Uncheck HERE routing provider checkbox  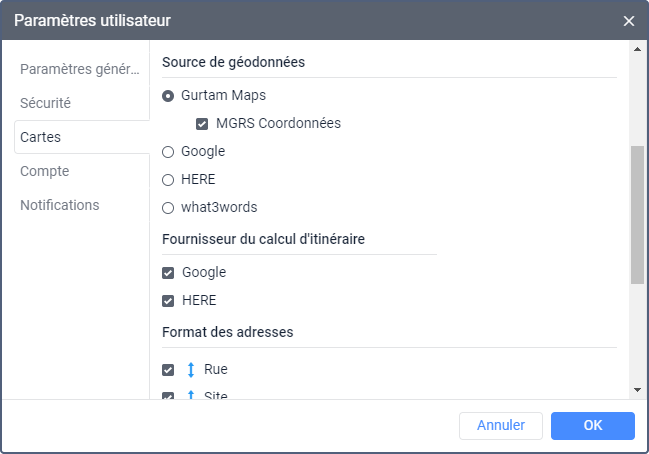point(168,300)
